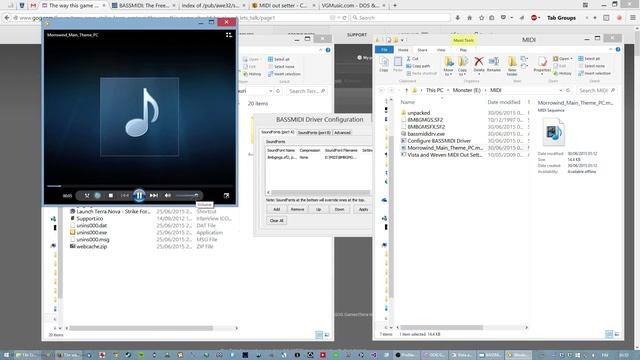Open SoundFonts (port B) tab
Screen dimensions: 640x360
click(x=314, y=133)
